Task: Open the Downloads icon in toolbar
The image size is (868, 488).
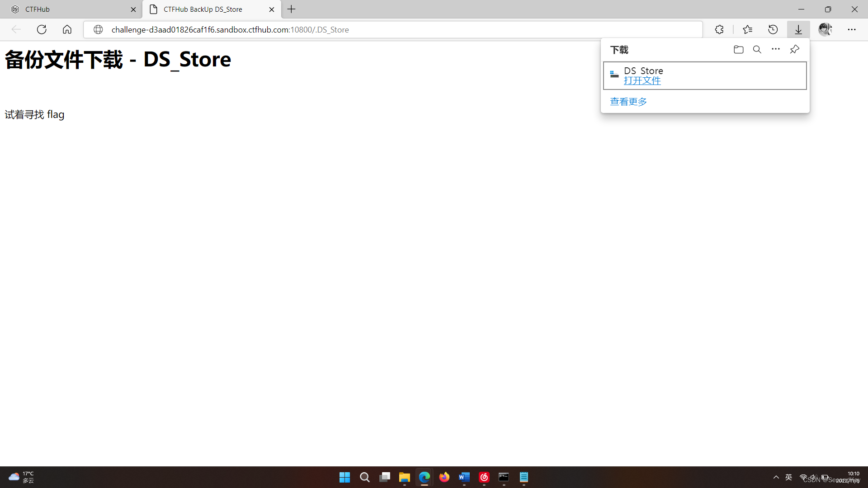Action: [798, 29]
